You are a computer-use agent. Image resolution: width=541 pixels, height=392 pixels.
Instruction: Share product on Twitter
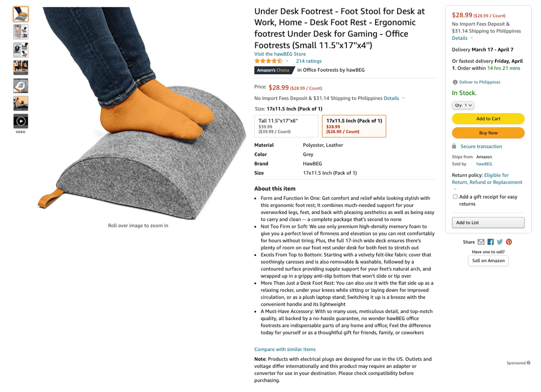pyautogui.click(x=500, y=242)
